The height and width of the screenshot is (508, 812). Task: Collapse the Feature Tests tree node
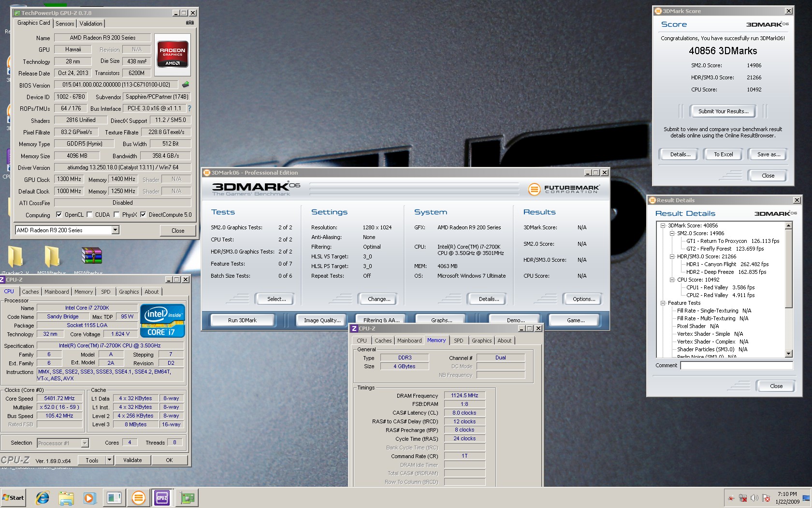(x=663, y=303)
